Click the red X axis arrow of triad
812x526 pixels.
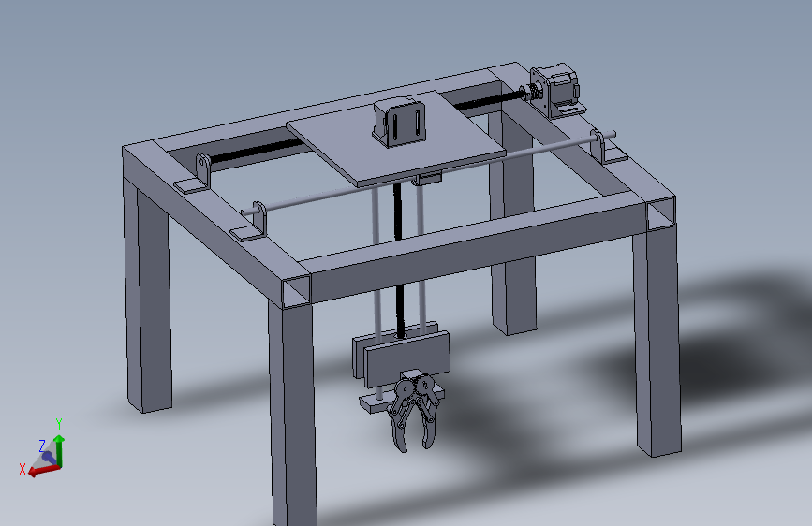click(43, 471)
